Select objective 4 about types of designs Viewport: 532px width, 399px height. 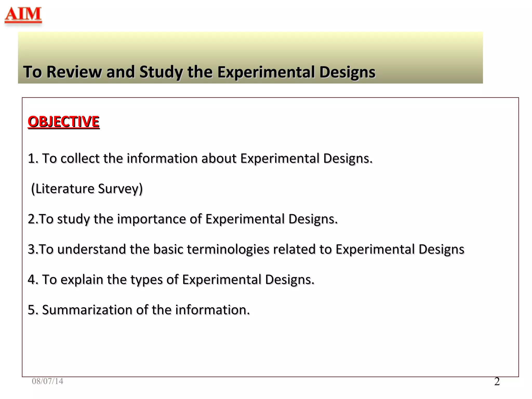click(x=171, y=280)
